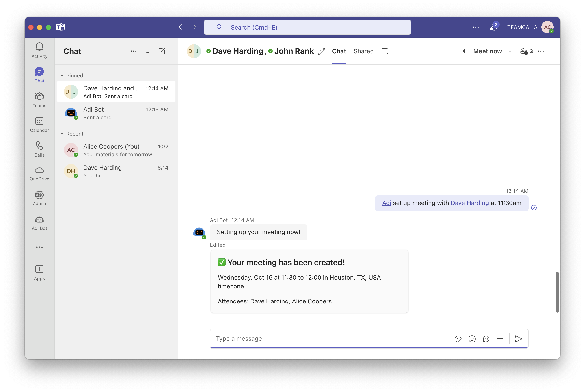
Task: Open the Teams section in sidebar
Action: coord(39,99)
